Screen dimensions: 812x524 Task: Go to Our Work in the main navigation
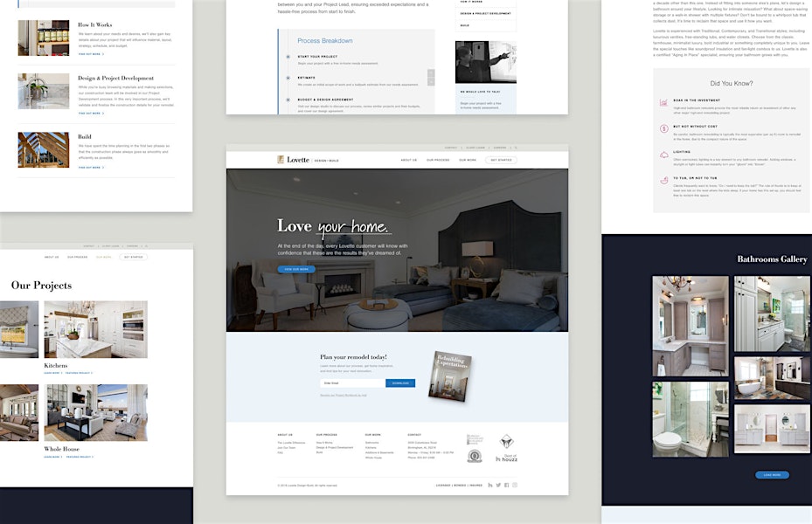pyautogui.click(x=468, y=160)
